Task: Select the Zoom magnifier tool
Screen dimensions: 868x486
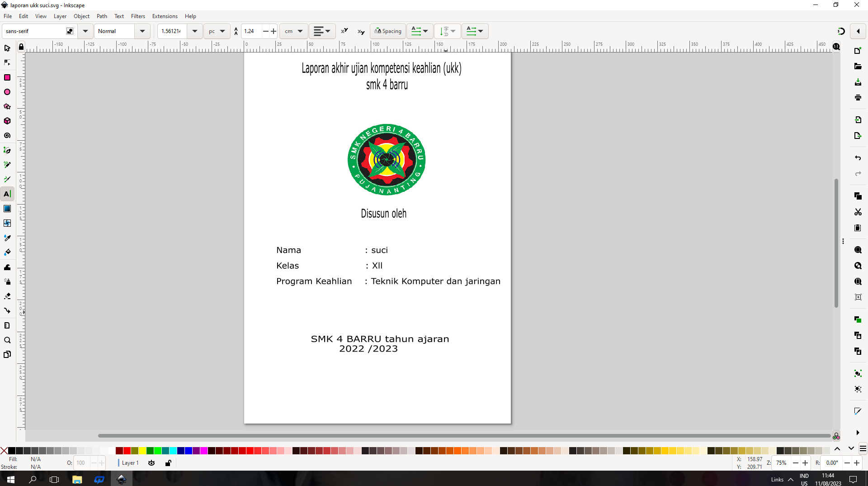Action: [7, 340]
